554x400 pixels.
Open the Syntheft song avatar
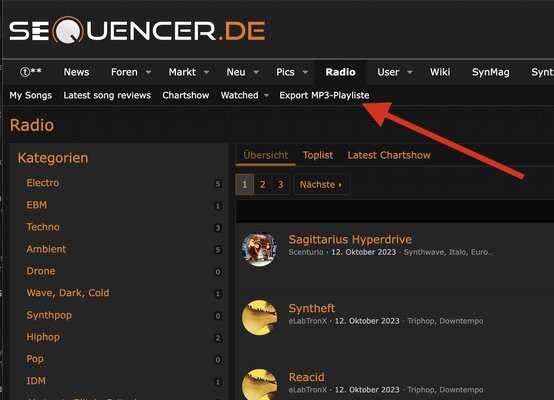(259, 318)
